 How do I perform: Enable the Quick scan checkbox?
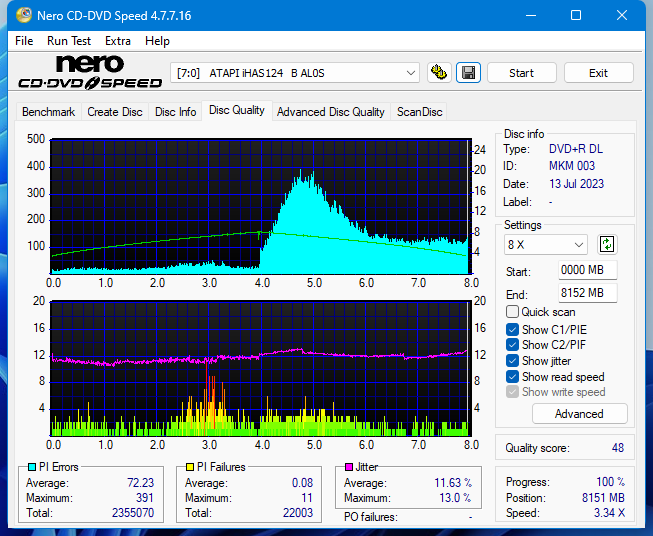point(512,312)
